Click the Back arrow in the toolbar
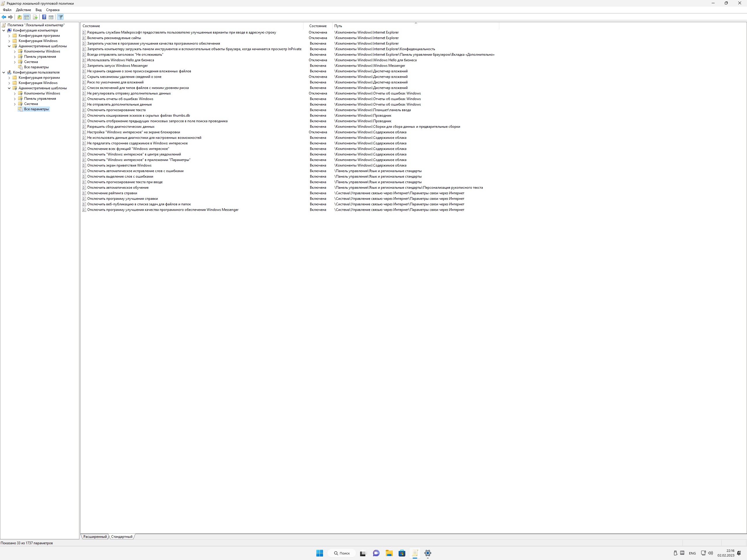The height and width of the screenshot is (560, 747). tap(4, 17)
